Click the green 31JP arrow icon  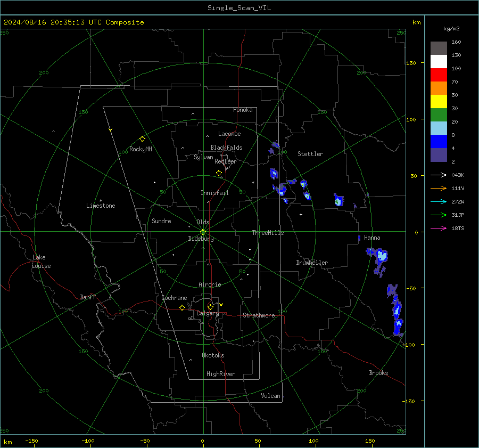point(439,215)
